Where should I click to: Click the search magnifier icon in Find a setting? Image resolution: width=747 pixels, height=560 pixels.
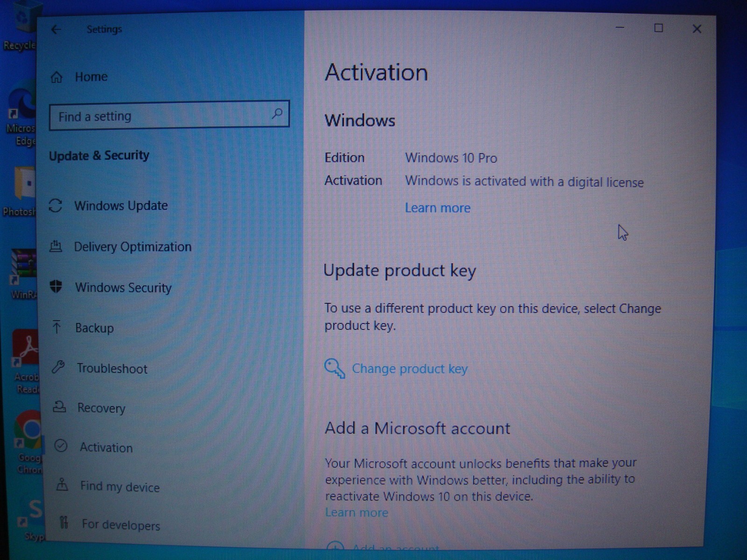[x=277, y=113]
